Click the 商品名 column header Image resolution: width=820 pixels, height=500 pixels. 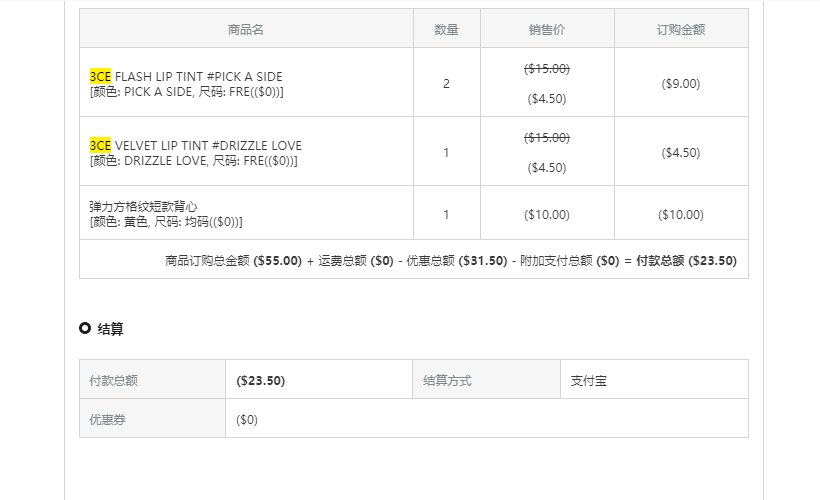coord(246,29)
